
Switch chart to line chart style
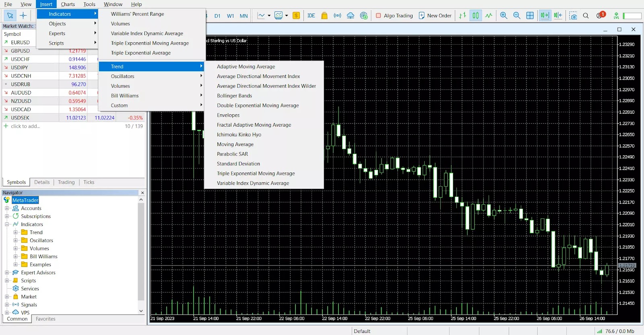click(x=489, y=16)
